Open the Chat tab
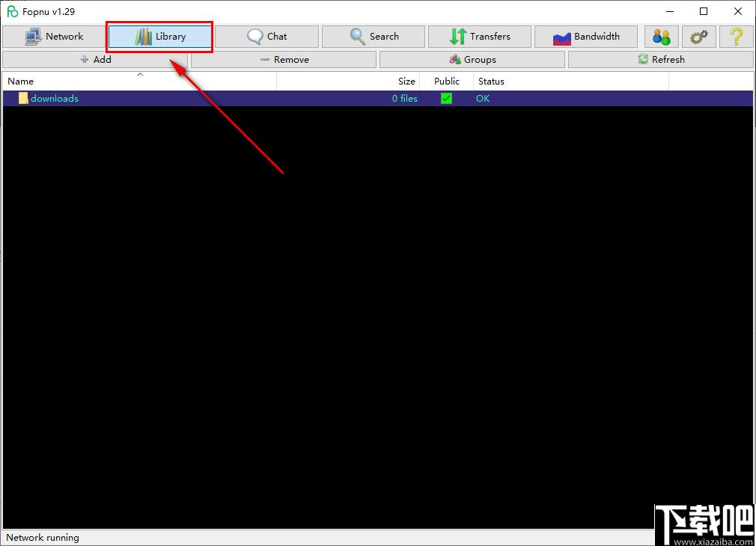Viewport: 756px width, 546px height. point(266,37)
